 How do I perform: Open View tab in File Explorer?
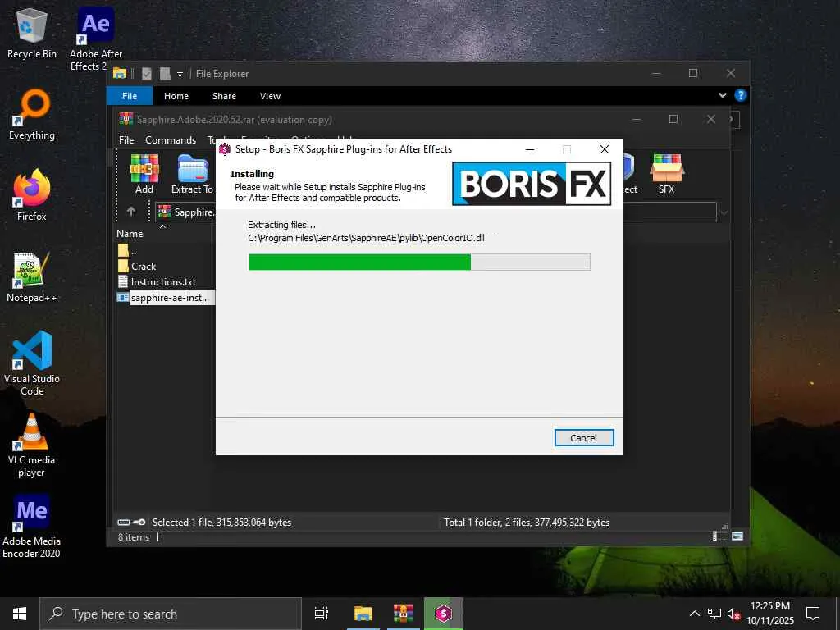270,96
